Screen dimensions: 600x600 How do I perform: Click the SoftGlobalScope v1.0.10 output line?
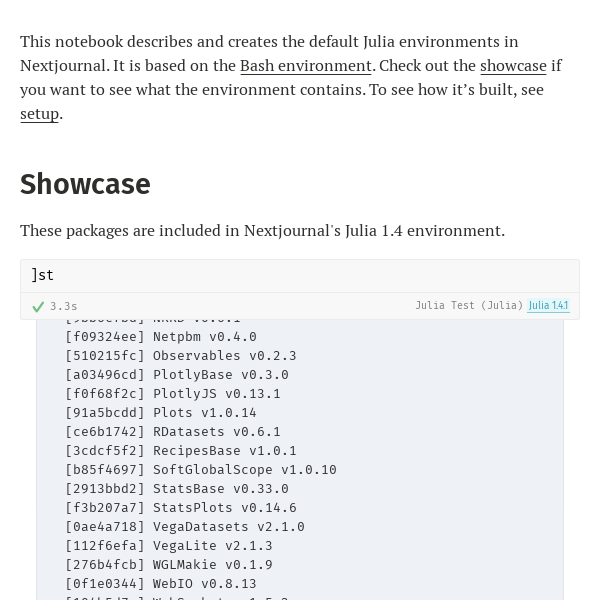pyautogui.click(x=201, y=470)
